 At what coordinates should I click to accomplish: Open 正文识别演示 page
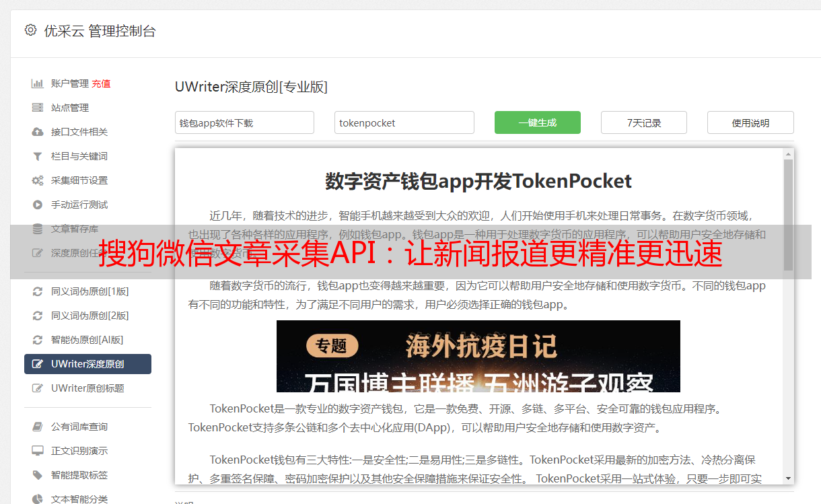[79, 451]
